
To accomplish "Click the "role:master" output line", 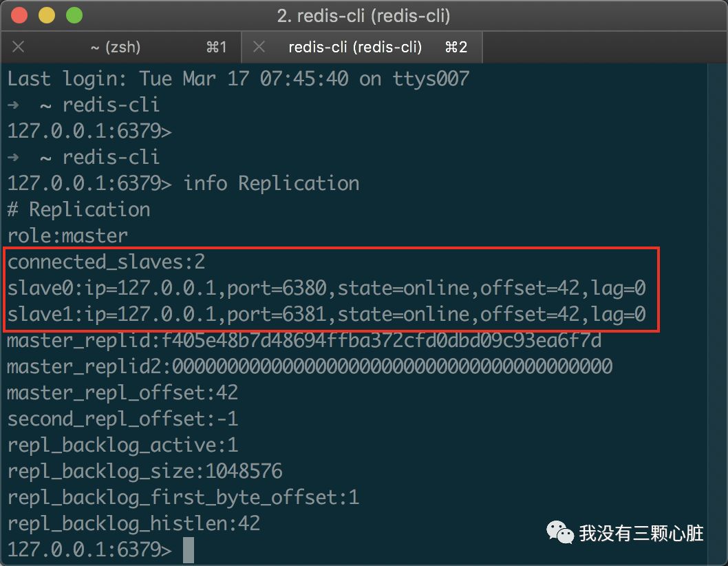I will point(67,236).
